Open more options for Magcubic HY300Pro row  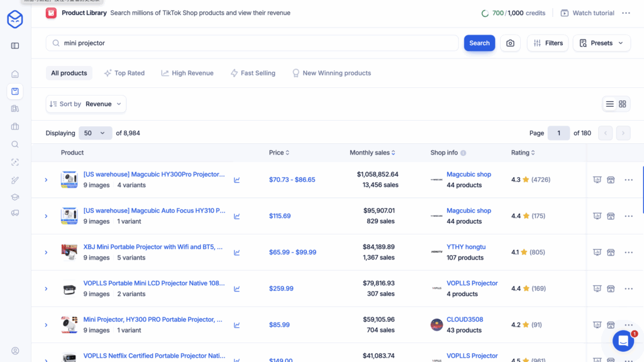click(628, 180)
